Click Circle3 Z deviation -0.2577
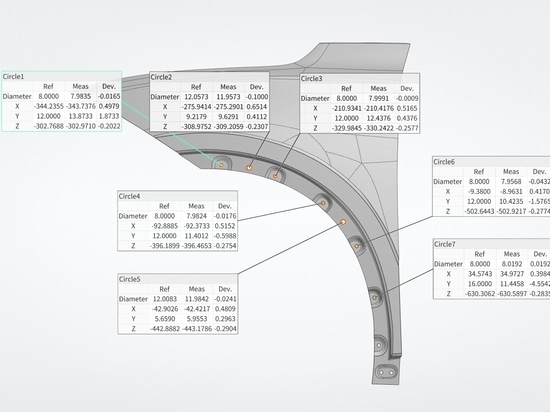550x412 pixels. [407, 128]
